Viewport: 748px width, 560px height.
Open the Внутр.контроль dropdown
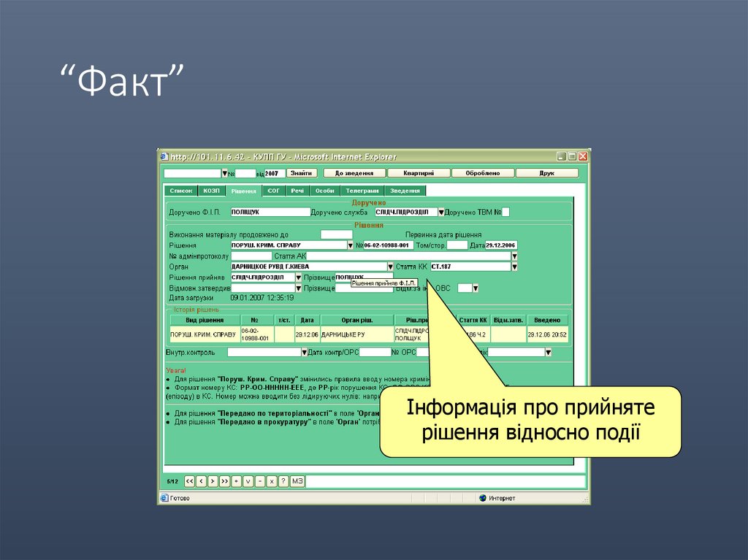(305, 353)
